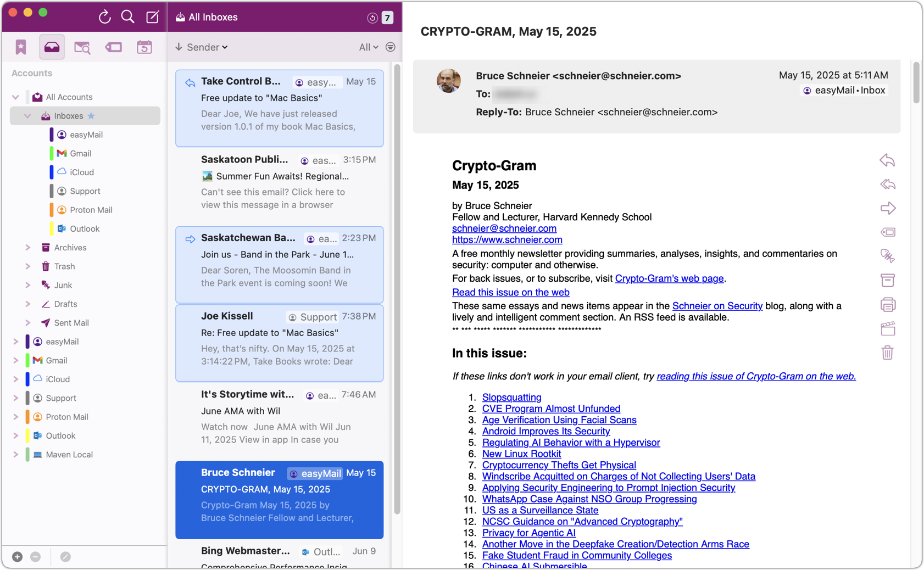The height and width of the screenshot is (570, 924).
Task: Forward the open message
Action: [887, 208]
